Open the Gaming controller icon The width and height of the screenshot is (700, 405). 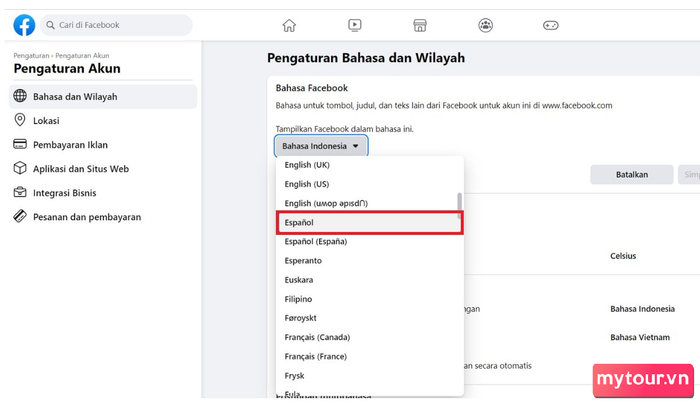click(550, 25)
